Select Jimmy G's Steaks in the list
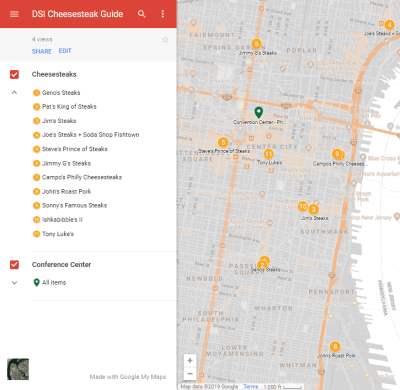The width and height of the screenshot is (400, 390). 62,163
